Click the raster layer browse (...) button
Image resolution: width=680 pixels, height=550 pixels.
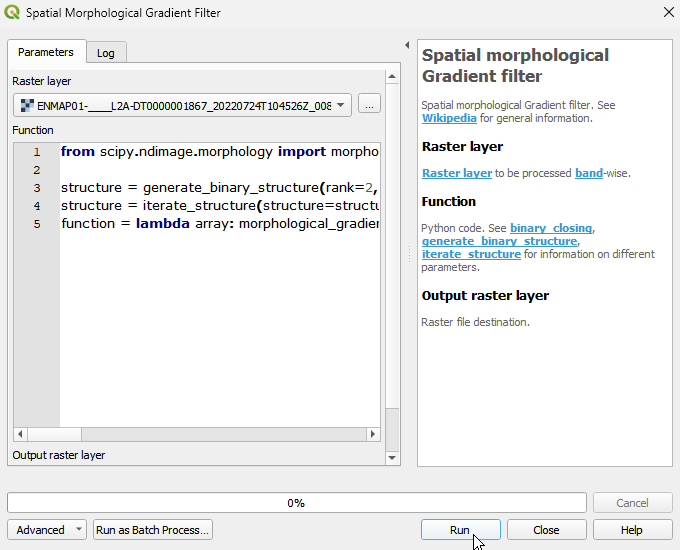point(369,105)
